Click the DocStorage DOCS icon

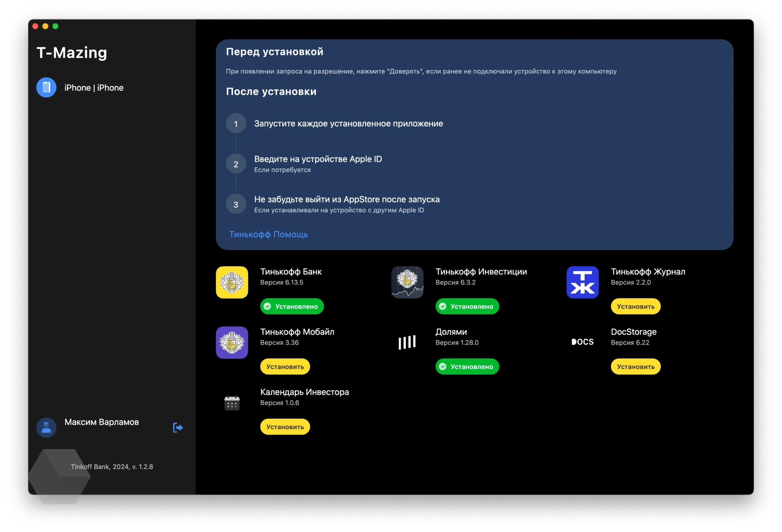(x=583, y=342)
